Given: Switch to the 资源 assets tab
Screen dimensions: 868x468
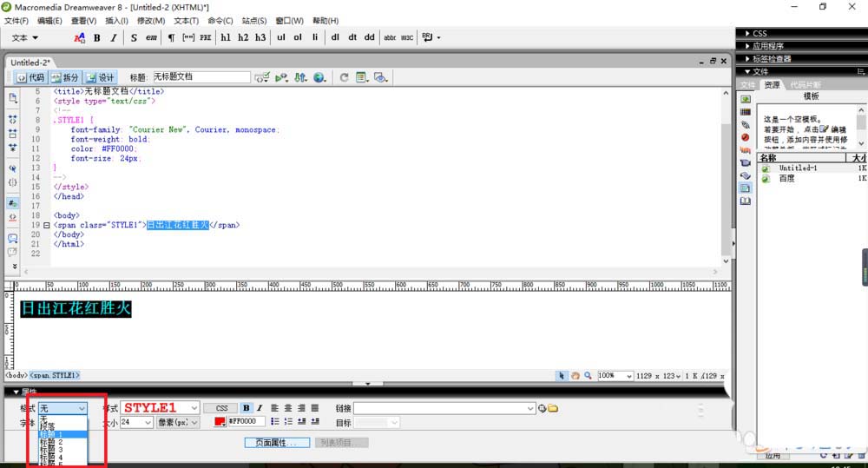Looking at the screenshot, I should 772,84.
